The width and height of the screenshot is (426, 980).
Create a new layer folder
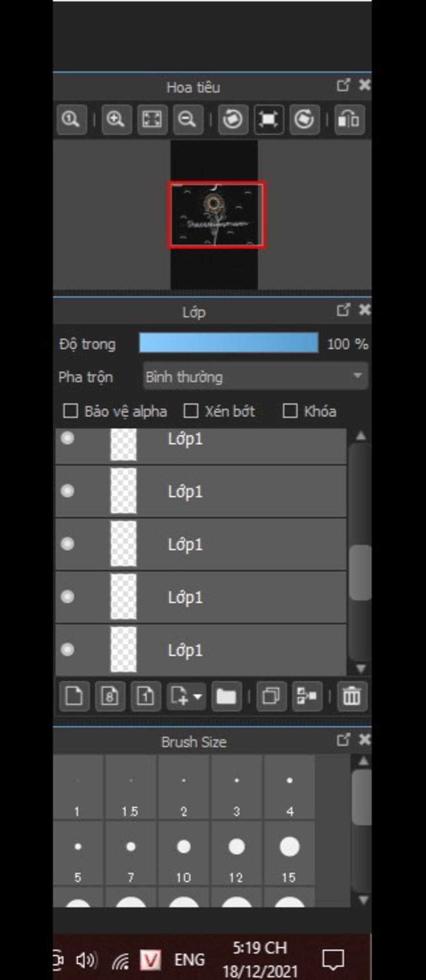click(226, 696)
